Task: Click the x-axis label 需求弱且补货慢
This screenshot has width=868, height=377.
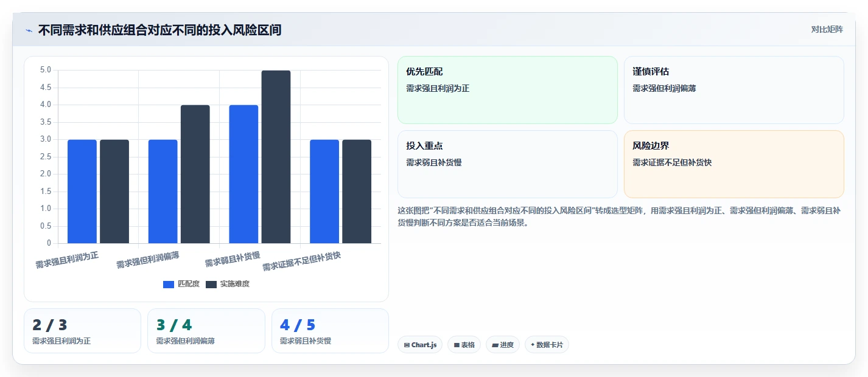Action: click(x=233, y=258)
